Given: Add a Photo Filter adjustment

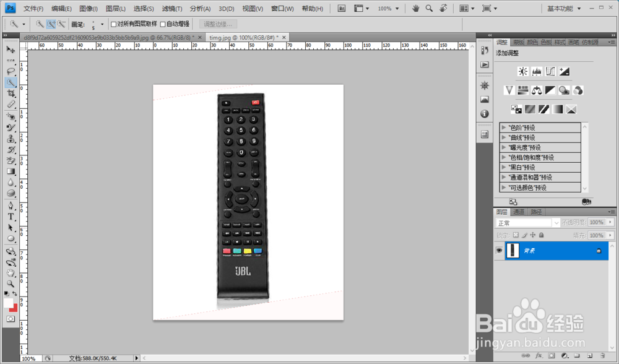Looking at the screenshot, I should [x=564, y=90].
